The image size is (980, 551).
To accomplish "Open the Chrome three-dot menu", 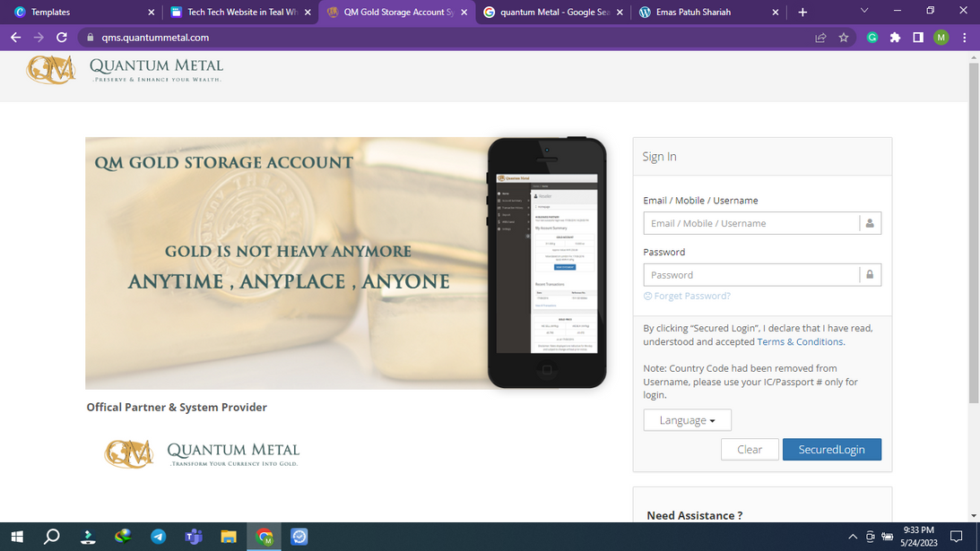I will (965, 38).
